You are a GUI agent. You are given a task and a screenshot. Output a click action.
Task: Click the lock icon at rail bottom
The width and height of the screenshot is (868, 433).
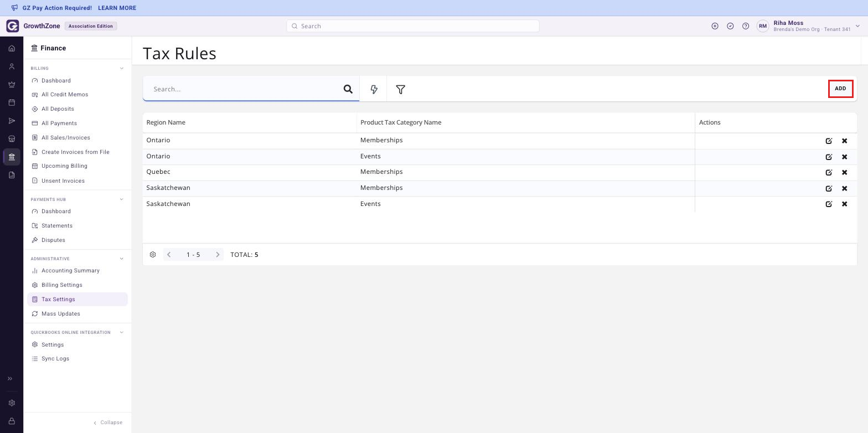12,421
